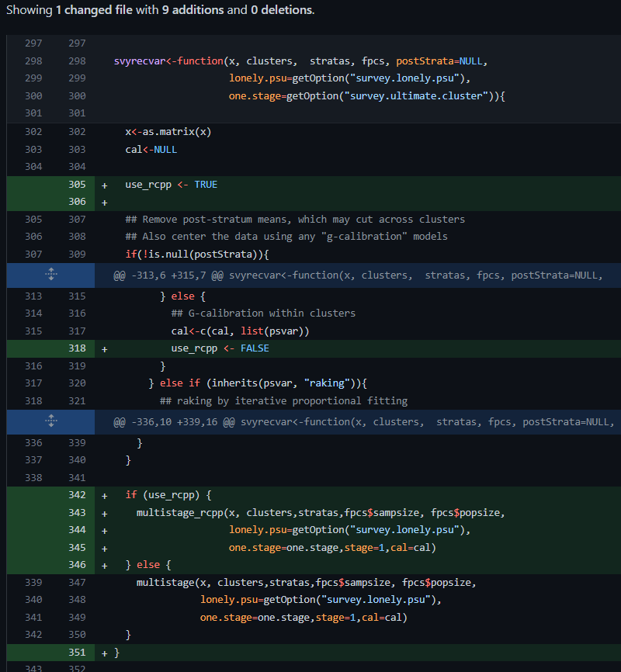Click the 'svyrecvar<-function(x, clusters' definition line 298

300,61
